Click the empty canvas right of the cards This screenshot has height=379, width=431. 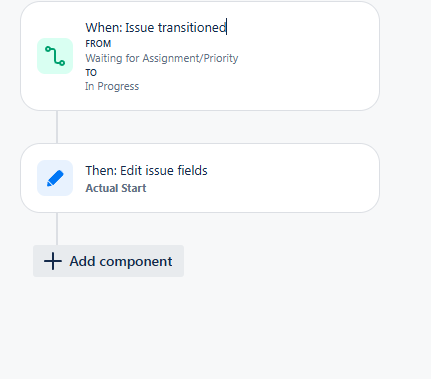click(405, 133)
